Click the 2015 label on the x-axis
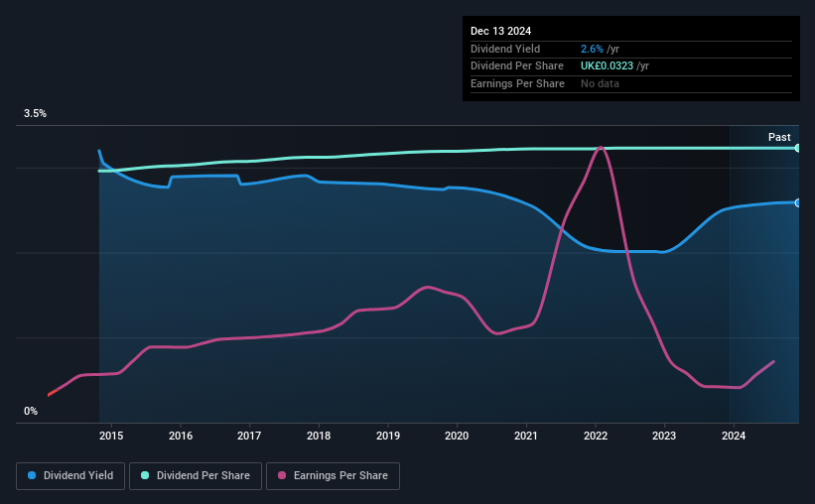The width and height of the screenshot is (815, 504). (x=111, y=436)
